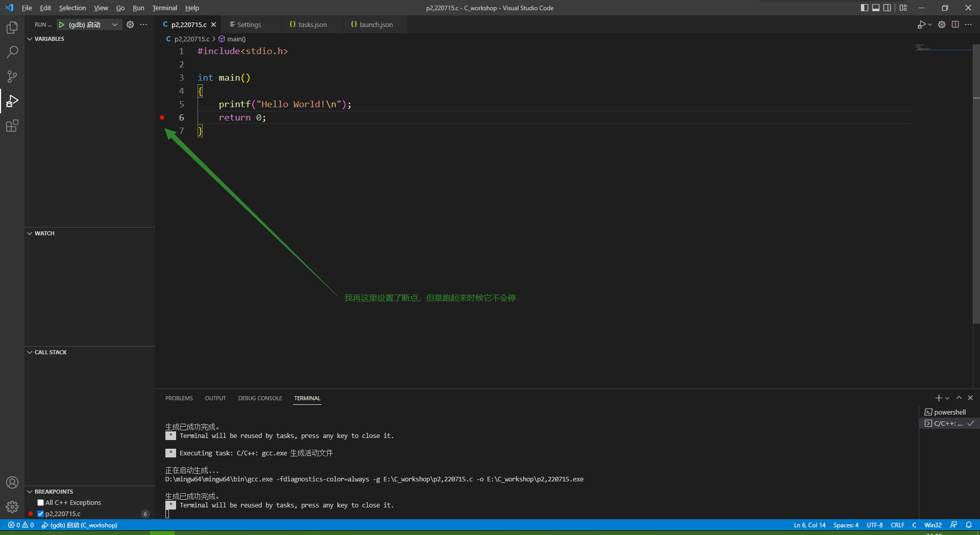Toggle breakpoint dot on line 6
The height and width of the screenshot is (535, 980).
click(x=162, y=117)
